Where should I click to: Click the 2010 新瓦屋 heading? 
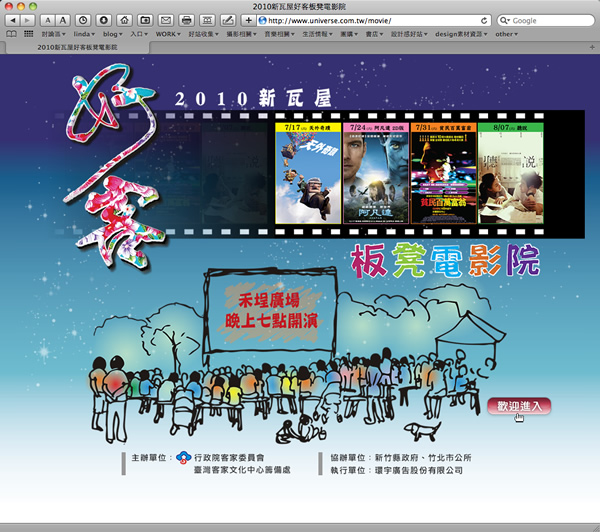coord(253,98)
